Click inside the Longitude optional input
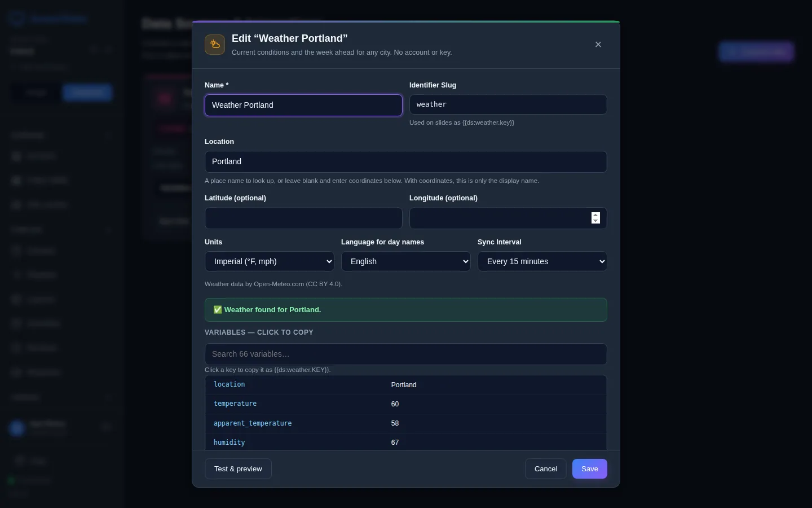The width and height of the screenshot is (812, 508). (500, 218)
